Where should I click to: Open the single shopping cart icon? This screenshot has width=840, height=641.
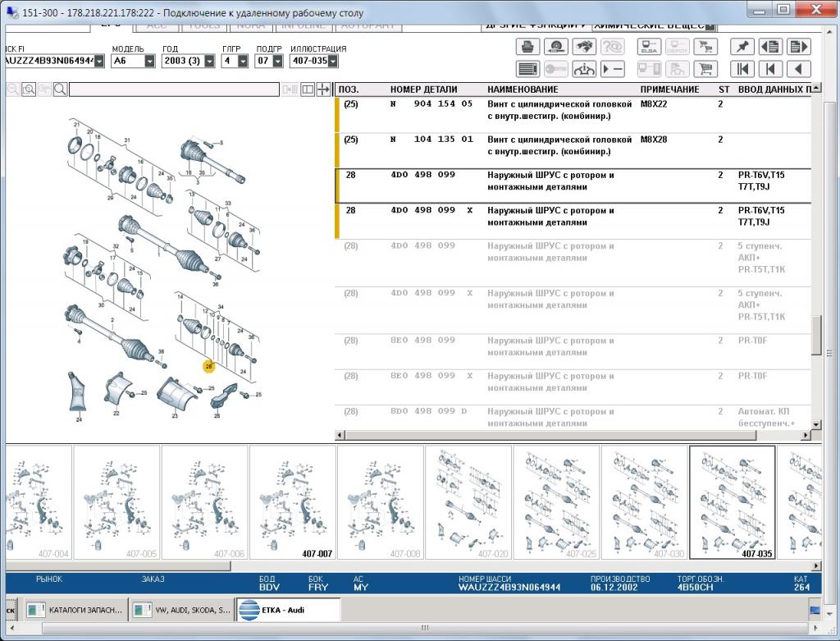[705, 69]
